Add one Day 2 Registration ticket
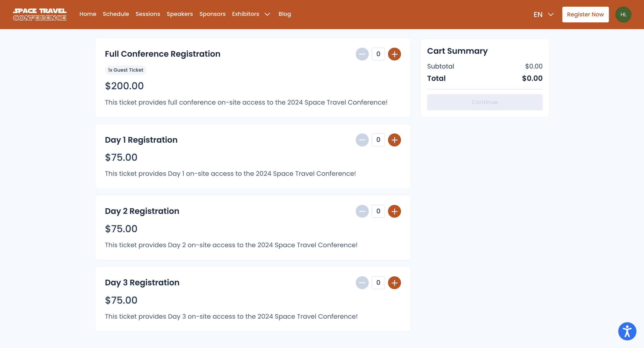The height and width of the screenshot is (348, 644). [x=394, y=211]
